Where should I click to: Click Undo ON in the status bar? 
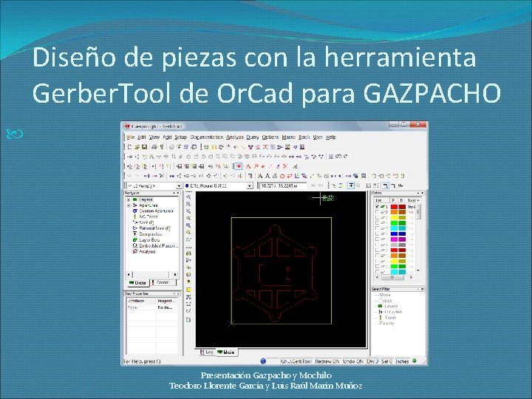[353, 361]
